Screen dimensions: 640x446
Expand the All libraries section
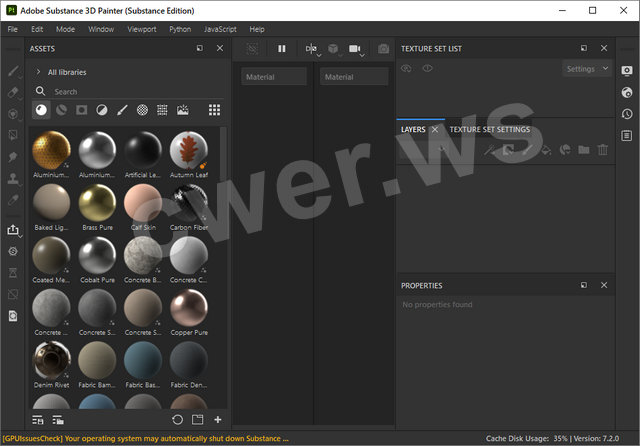[38, 72]
